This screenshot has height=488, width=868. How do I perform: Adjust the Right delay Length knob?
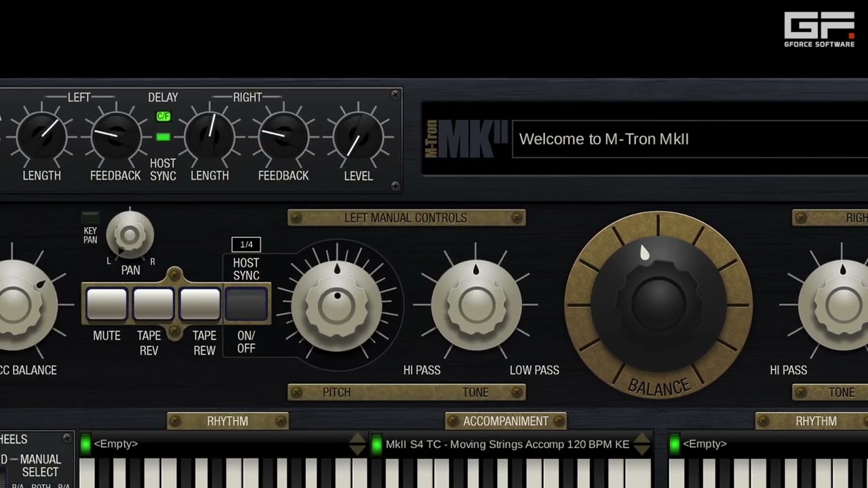coord(210,135)
